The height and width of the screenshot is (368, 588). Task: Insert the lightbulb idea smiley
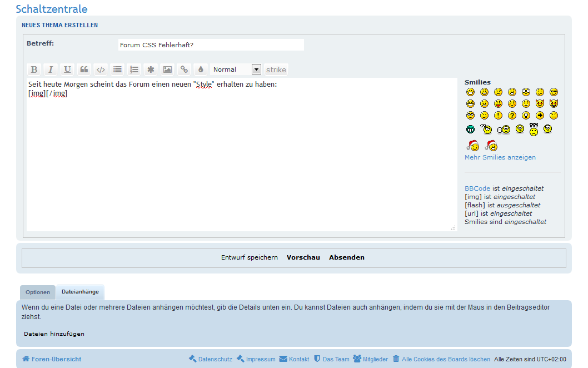tap(526, 115)
